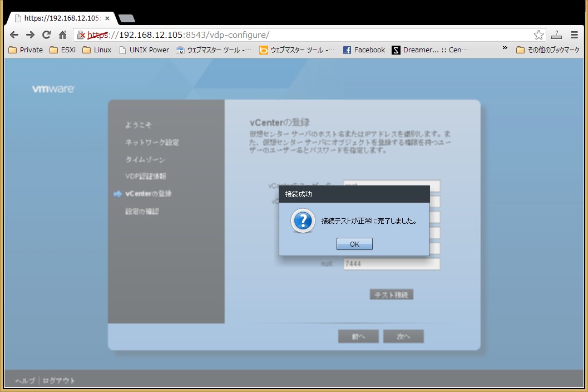Open the Linux bookmarks folder

pyautogui.click(x=97, y=50)
